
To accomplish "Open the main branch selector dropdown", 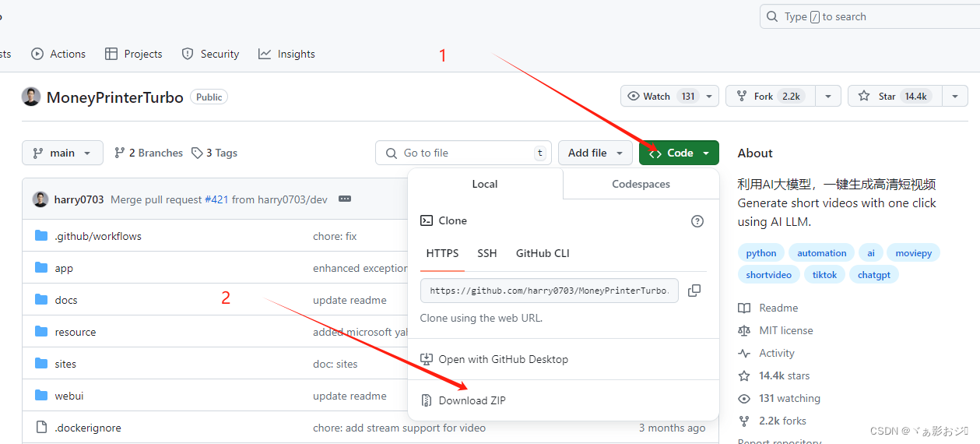I will click(62, 153).
